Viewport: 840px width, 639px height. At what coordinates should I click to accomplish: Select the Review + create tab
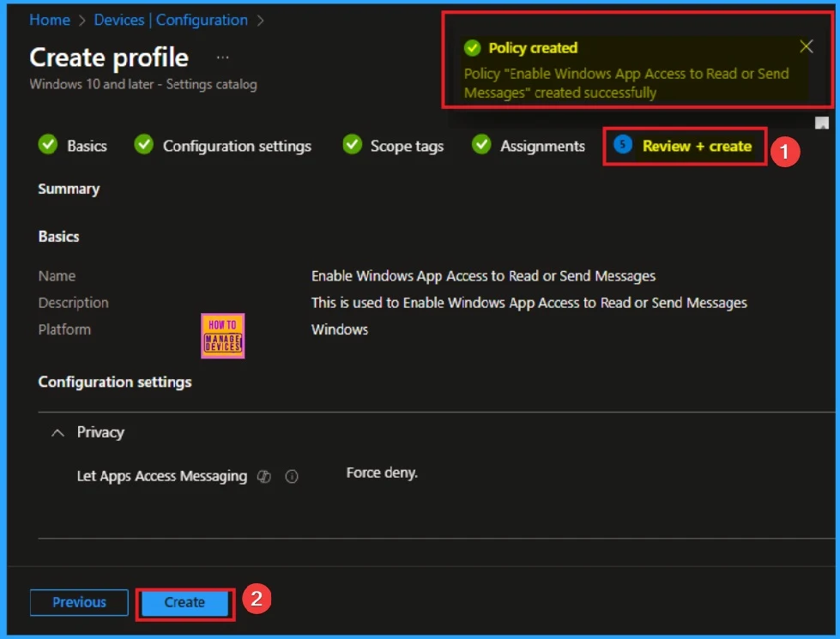(696, 146)
